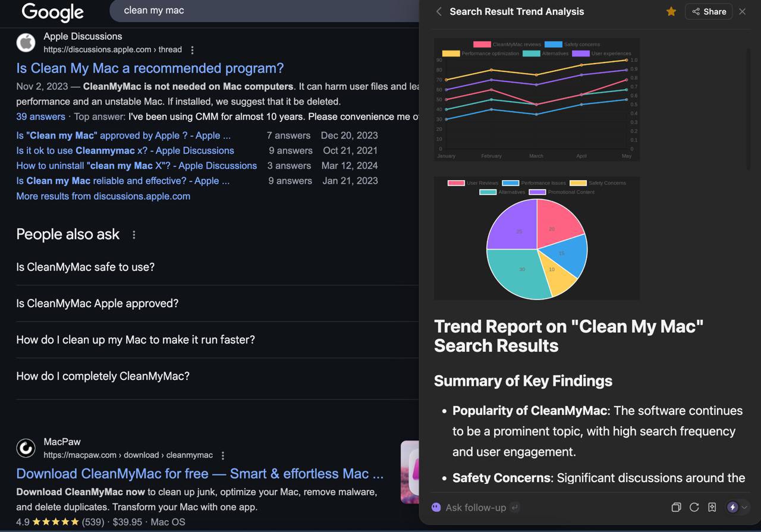The image size is (761, 532).
Task: Open "Is it ok to use Cleanmymac x?" link
Action: tap(125, 150)
